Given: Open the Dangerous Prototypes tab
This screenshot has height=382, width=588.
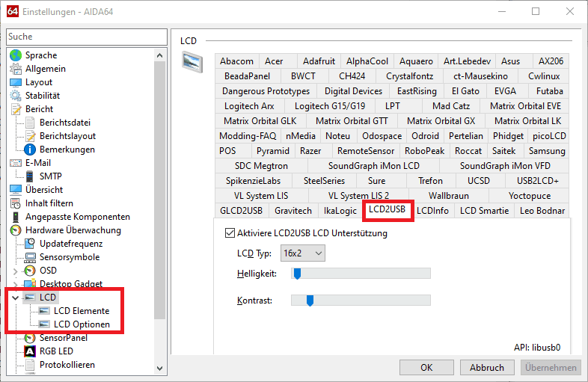Looking at the screenshot, I should tap(266, 91).
